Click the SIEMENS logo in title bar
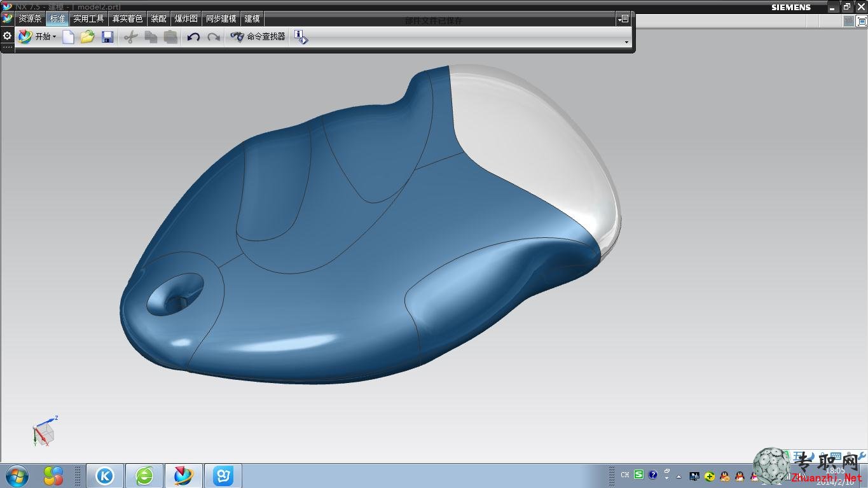Screen dimensions: 868x488 point(791,8)
